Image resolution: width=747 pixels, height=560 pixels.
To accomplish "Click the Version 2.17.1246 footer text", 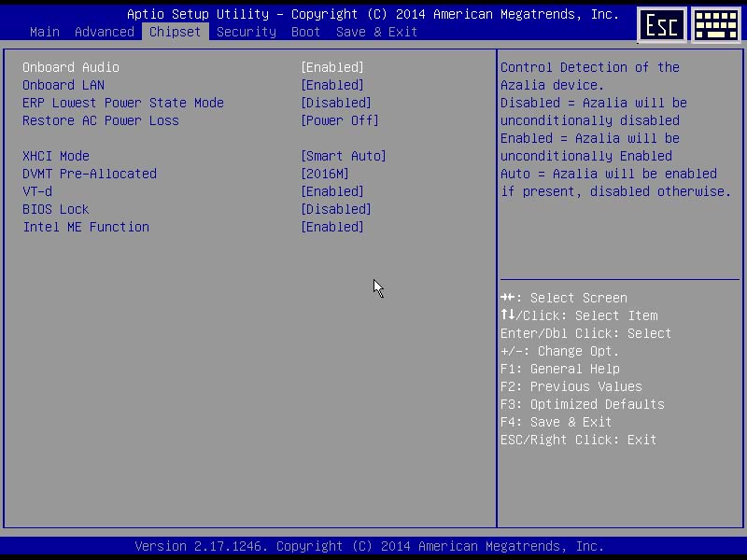I will tap(370, 546).
